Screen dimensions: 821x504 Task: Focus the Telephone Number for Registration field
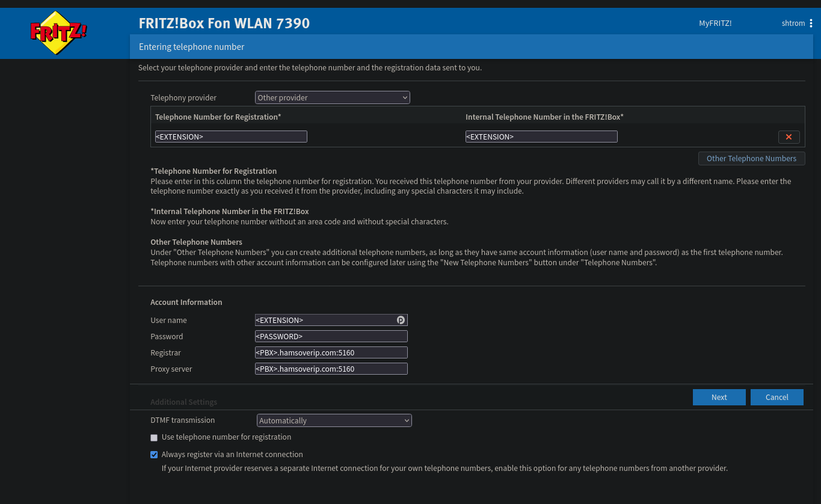pyautogui.click(x=231, y=137)
